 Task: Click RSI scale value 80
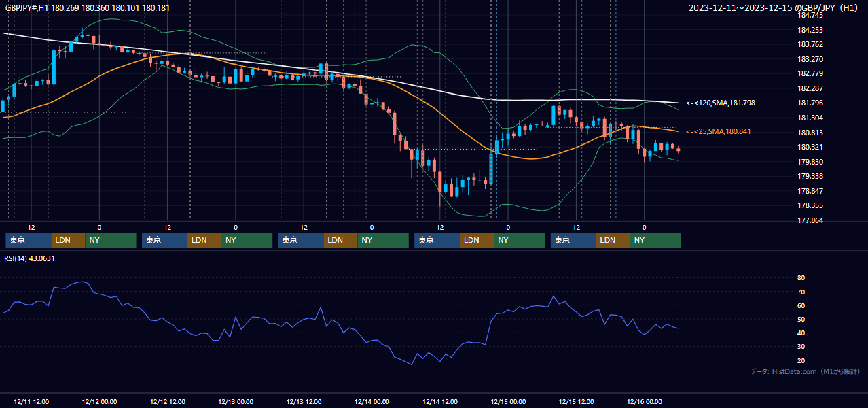[801, 278]
